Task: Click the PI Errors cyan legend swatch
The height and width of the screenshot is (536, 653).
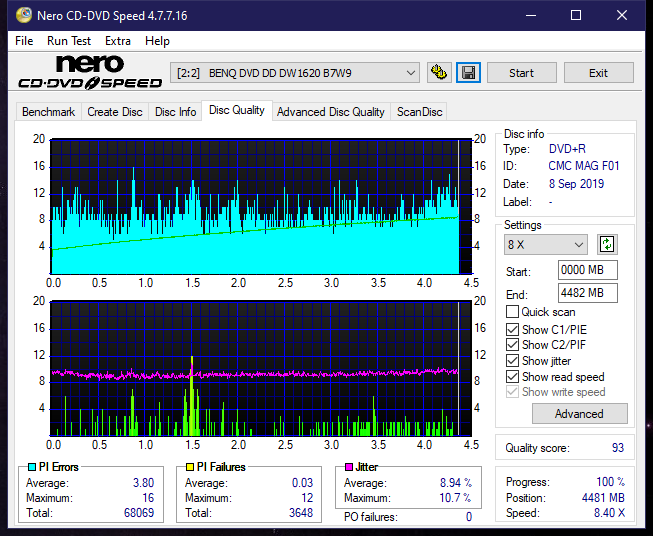Action: tap(31, 467)
